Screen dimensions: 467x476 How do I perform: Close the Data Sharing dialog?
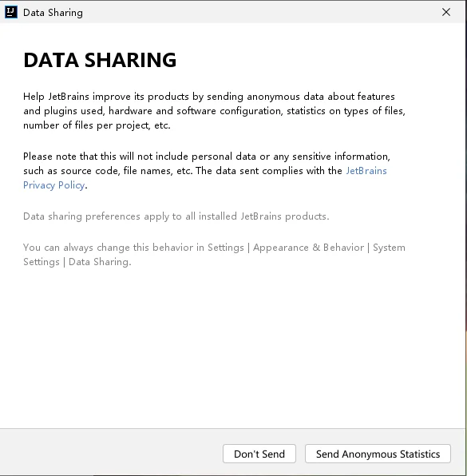446,12
